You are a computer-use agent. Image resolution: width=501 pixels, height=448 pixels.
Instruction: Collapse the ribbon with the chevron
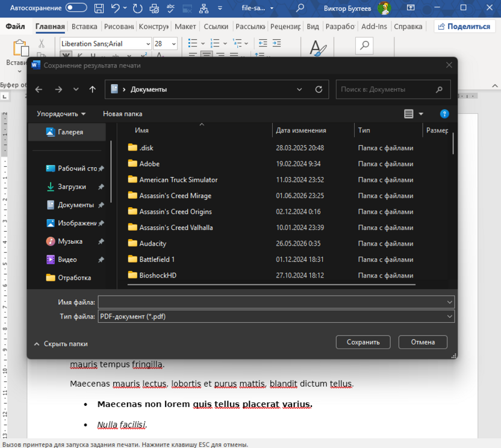point(494,86)
